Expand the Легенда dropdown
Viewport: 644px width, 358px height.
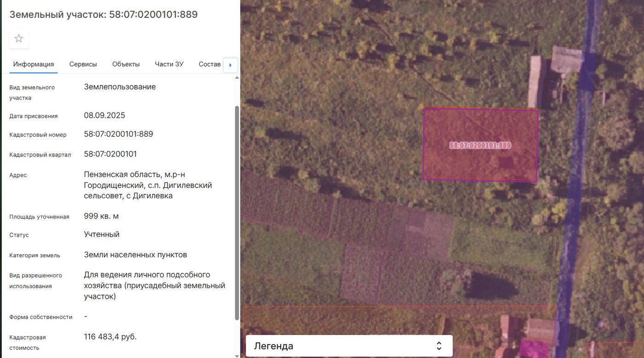coord(349,346)
